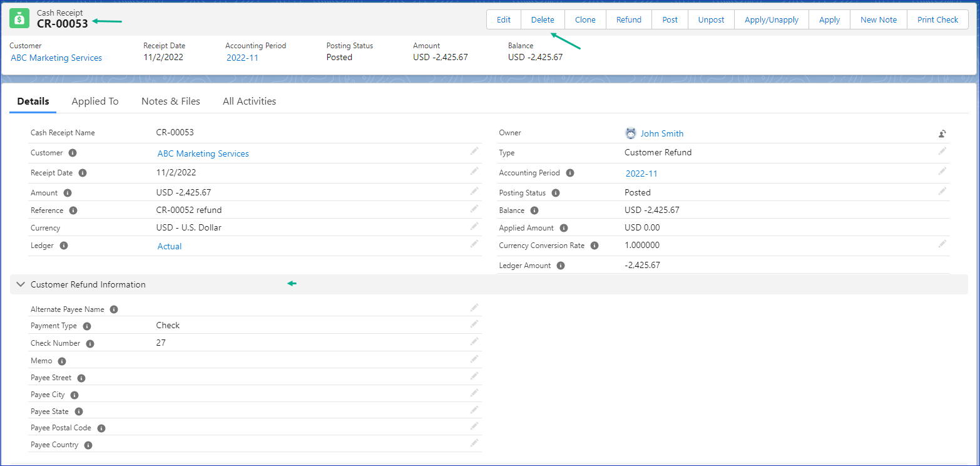Click the pencil icon in Currency row
This screenshot has height=466, width=980.
[x=474, y=226]
